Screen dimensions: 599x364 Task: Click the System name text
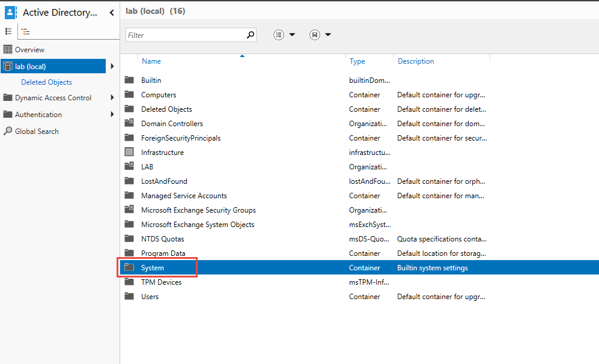tap(153, 268)
